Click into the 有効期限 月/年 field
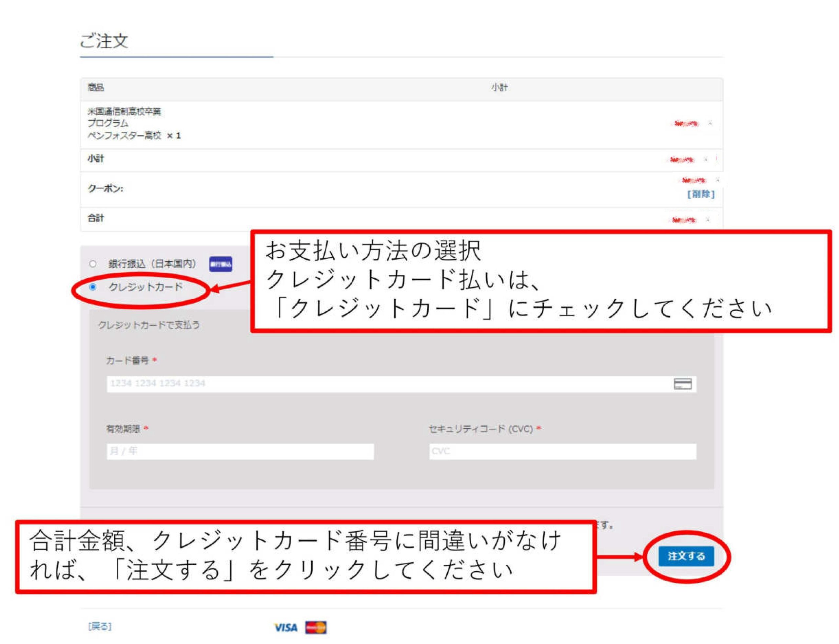This screenshot has height=644, width=839. point(240,451)
